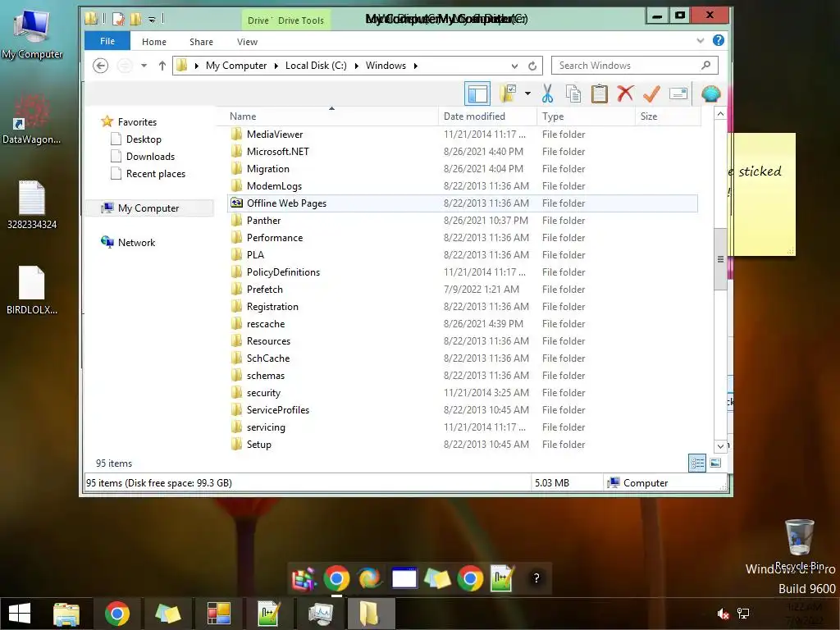Open the Recycle Bin desktop icon
840x630 pixels.
[x=800, y=545]
